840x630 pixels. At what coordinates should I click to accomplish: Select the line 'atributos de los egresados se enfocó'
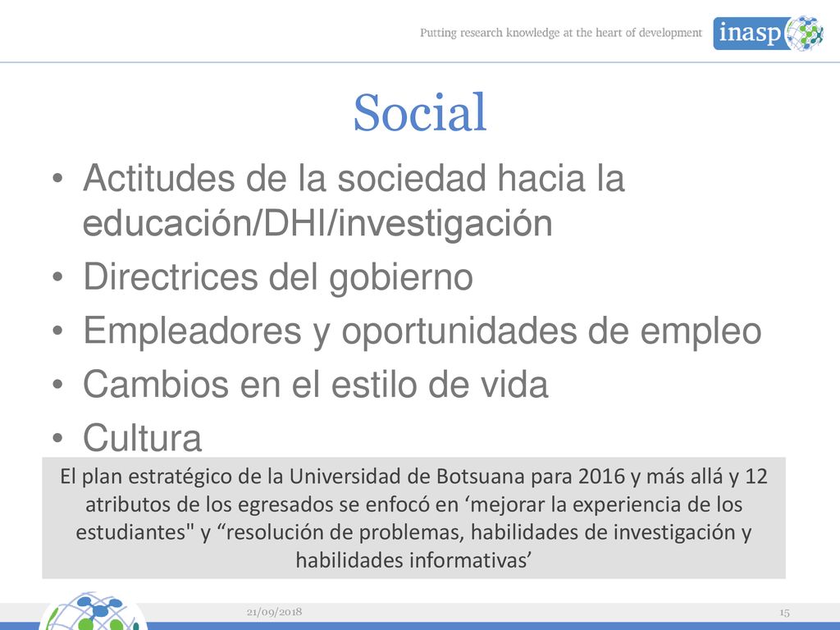point(413,504)
